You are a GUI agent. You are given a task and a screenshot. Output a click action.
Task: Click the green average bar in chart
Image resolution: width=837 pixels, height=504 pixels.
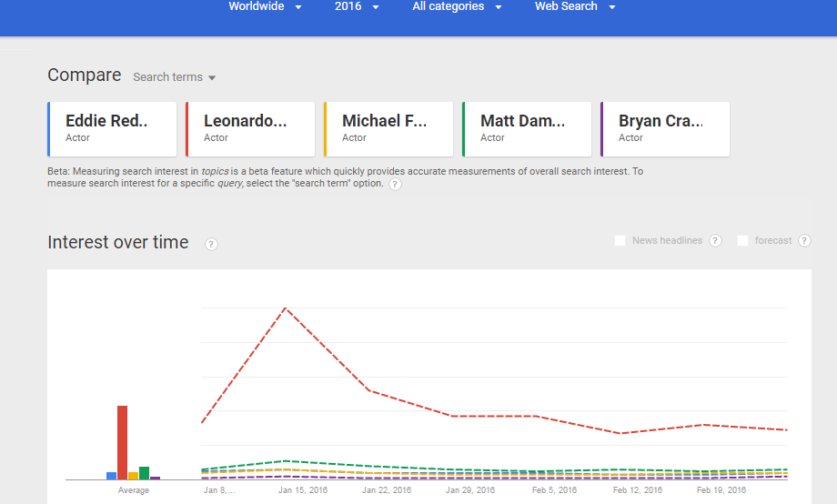tap(144, 473)
